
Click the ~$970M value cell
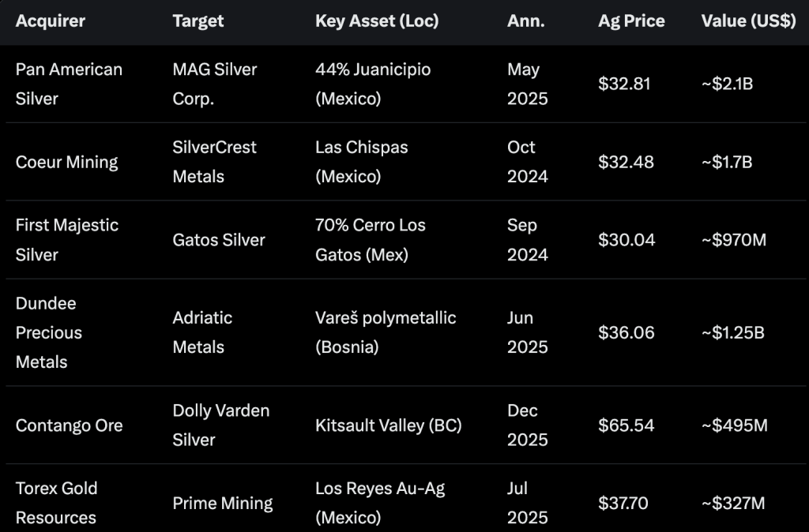[x=734, y=240]
